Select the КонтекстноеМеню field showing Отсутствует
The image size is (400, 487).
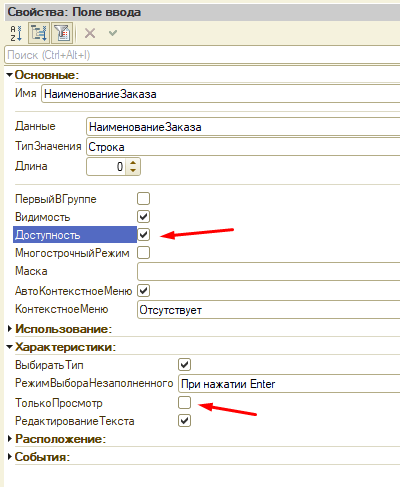coord(268,310)
